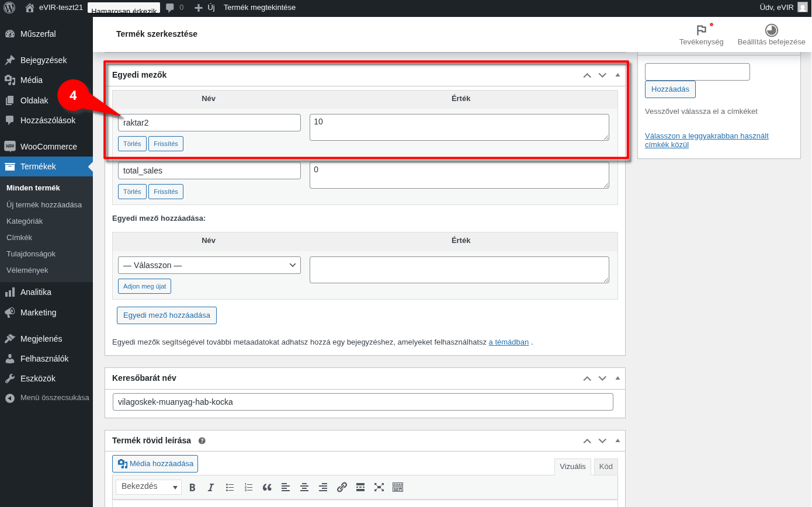Enable fullscreen editor mode icon
The height and width of the screenshot is (507, 812).
click(x=379, y=487)
